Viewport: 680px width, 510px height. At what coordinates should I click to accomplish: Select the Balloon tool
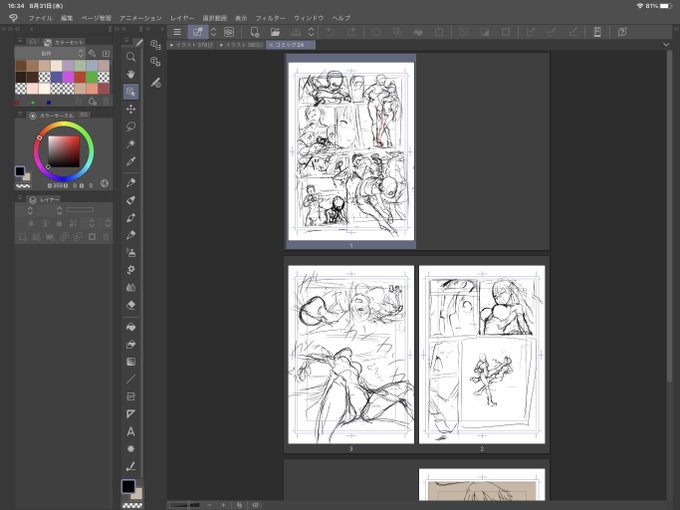point(131,449)
